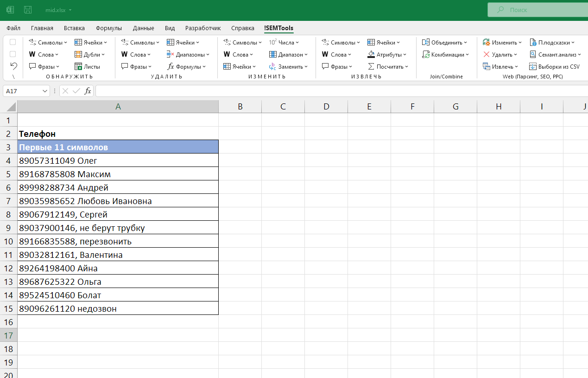Viewport: 588px width, 378px height.
Task: Open Посчитать in the ИЗВЛЕЧЬ group
Action: click(x=388, y=66)
